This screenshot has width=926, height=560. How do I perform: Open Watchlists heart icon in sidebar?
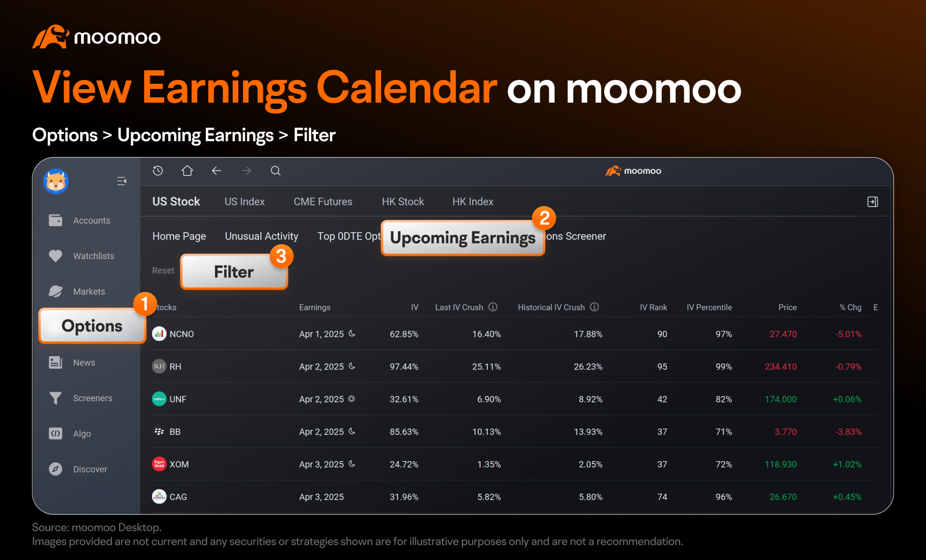(55, 256)
